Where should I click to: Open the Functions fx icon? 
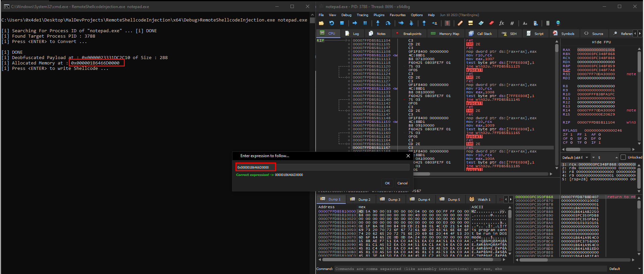[502, 23]
